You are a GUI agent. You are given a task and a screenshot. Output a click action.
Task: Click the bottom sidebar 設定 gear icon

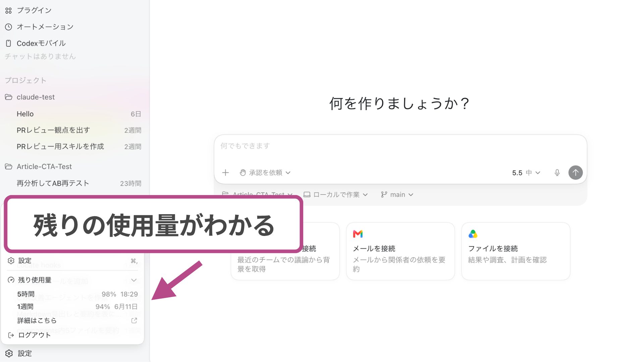tap(9, 353)
